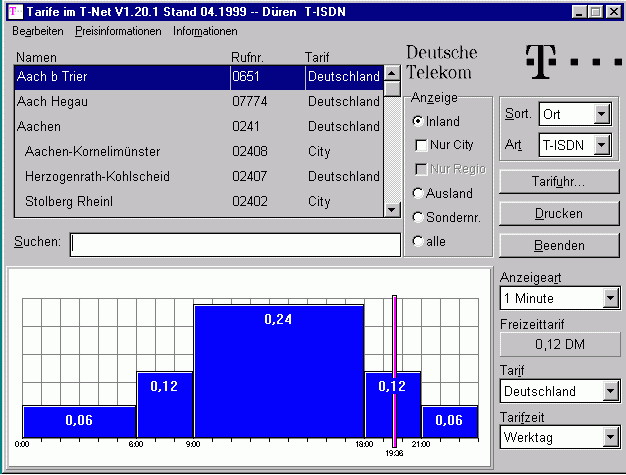The width and height of the screenshot is (626, 475).
Task: Open the Preisinformationen menu
Action: [x=118, y=31]
